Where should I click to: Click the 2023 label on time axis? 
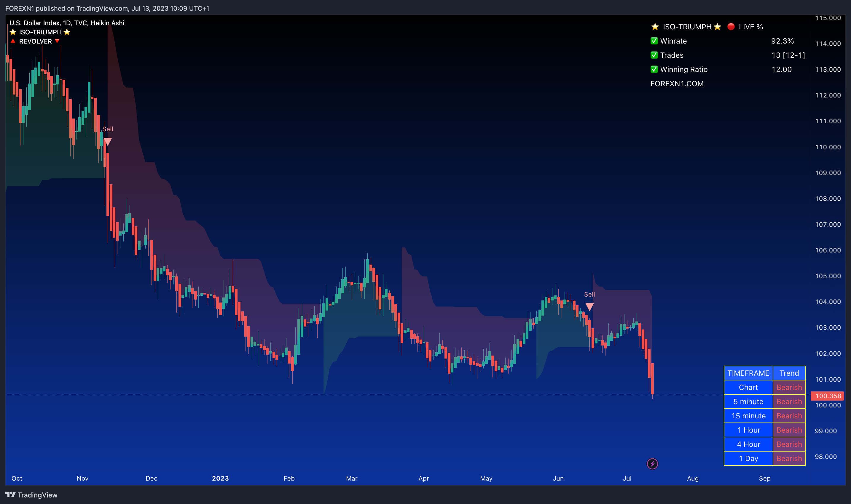[220, 478]
